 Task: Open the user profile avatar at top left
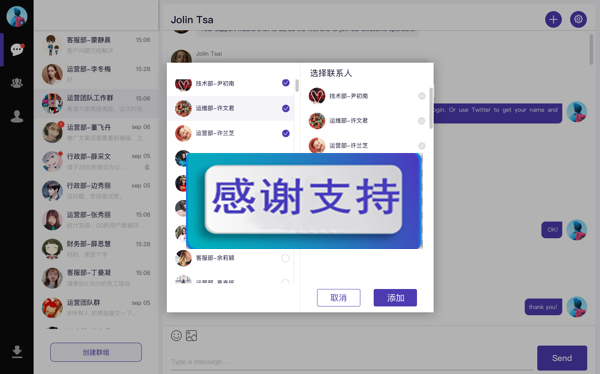[17, 16]
